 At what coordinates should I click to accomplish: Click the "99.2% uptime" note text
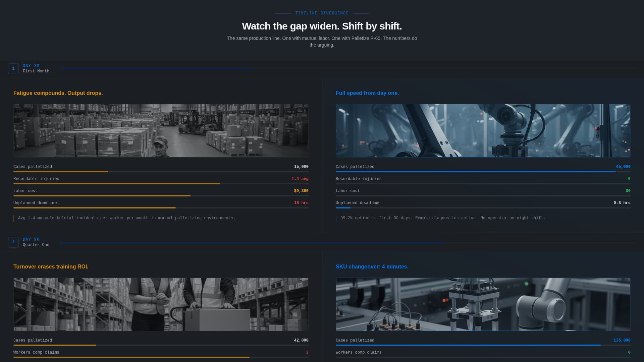point(443,218)
